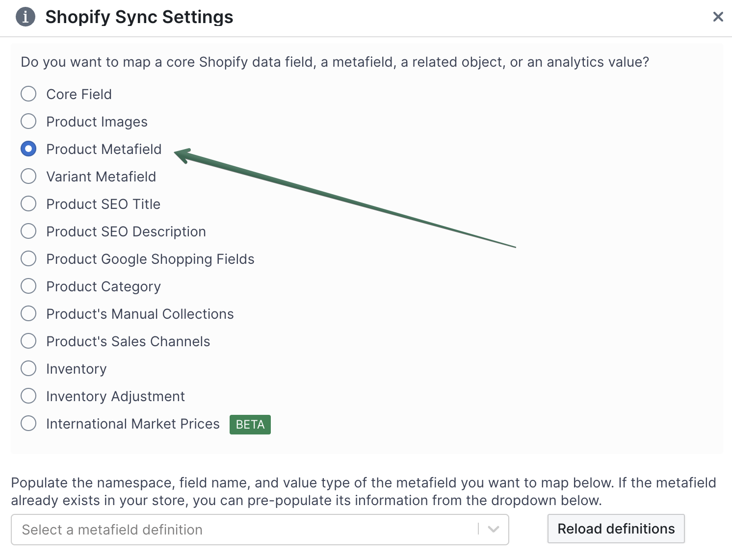Select Product's Manual Collections option
732x560 pixels.
click(x=28, y=313)
